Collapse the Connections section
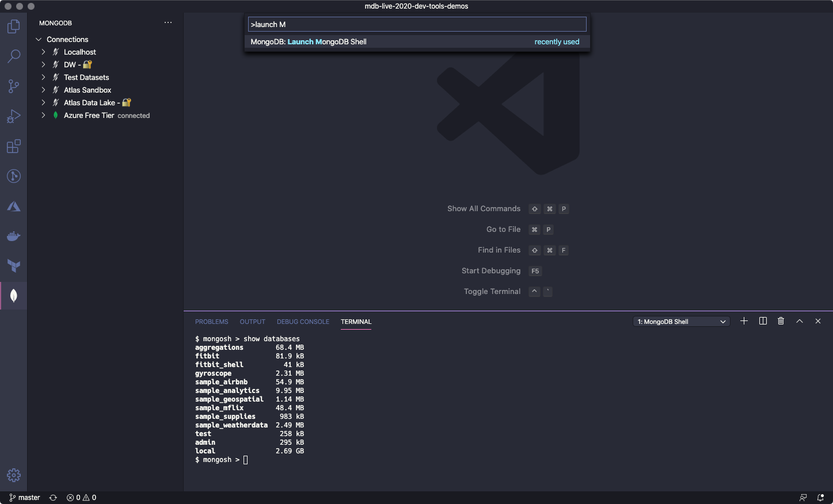This screenshot has height=504, width=833. (39, 40)
